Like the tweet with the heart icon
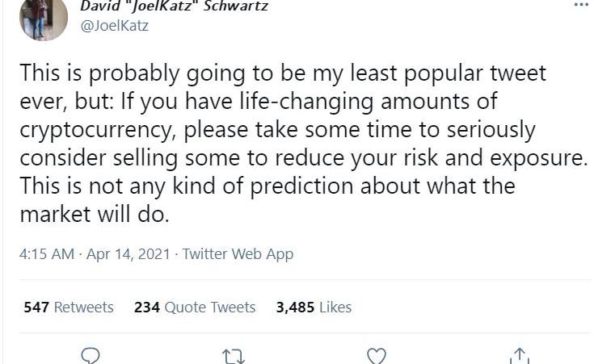 pyautogui.click(x=377, y=355)
